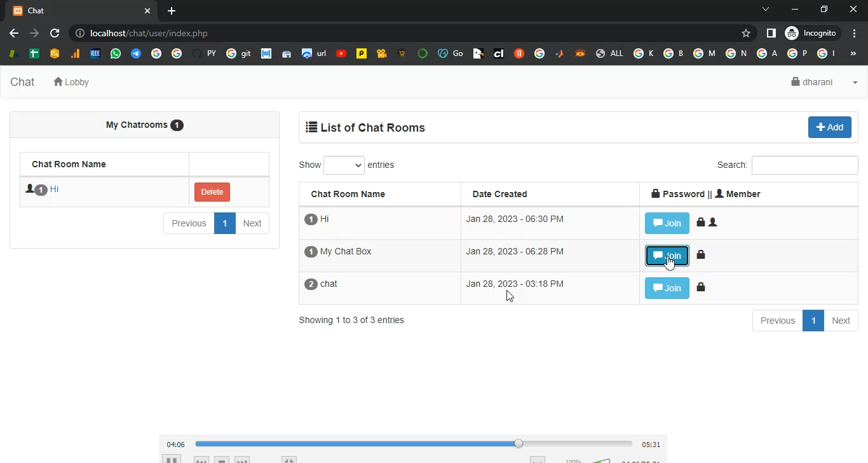Open a new browser tab
This screenshot has height=463, width=868.
pos(172,11)
